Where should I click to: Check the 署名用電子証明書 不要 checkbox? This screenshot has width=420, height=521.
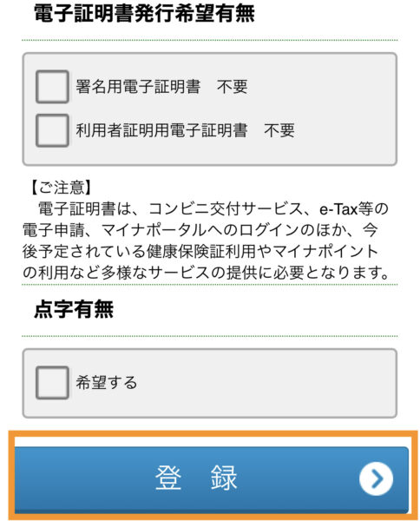point(52,86)
